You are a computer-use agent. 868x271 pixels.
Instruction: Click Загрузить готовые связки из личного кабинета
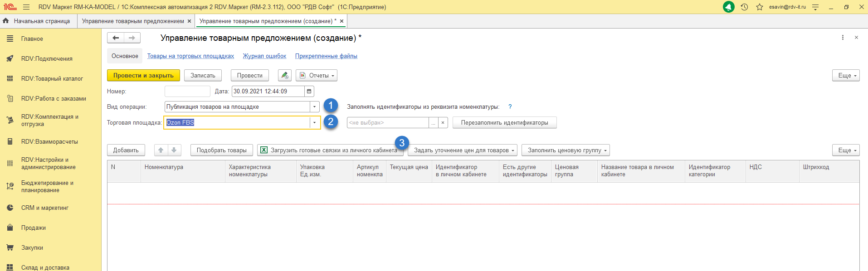coord(328,150)
